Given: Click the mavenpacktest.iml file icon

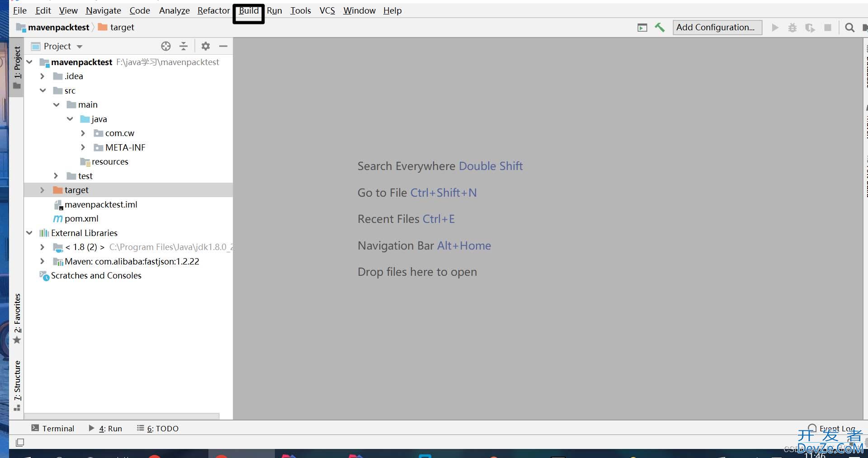Looking at the screenshot, I should tap(58, 205).
